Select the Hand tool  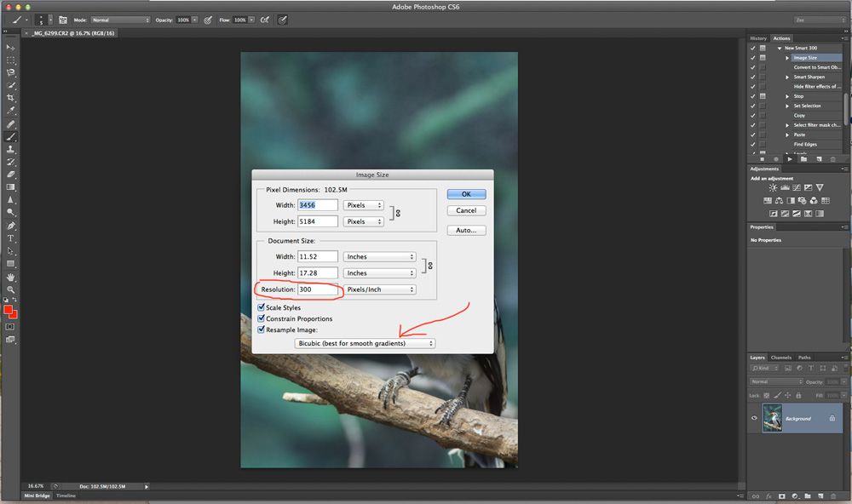click(11, 277)
